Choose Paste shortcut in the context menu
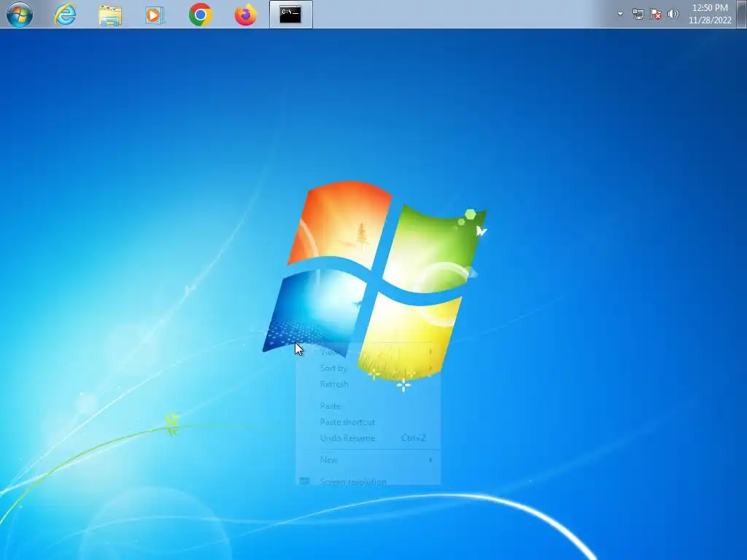Viewport: 747px width, 560px height. 368,422
